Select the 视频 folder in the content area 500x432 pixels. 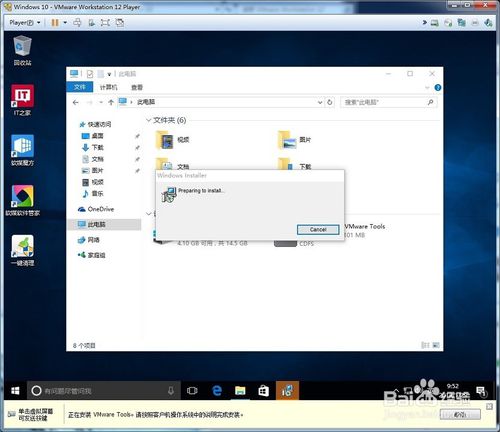[173, 140]
